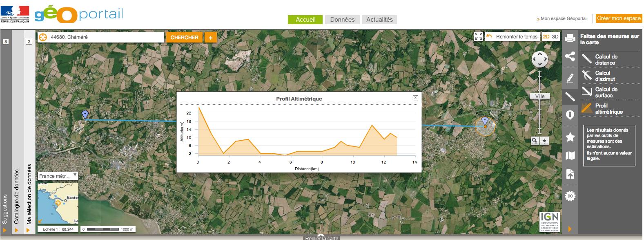Click the Ville zoom slider handle
The image size is (644, 240).
pos(540,96)
